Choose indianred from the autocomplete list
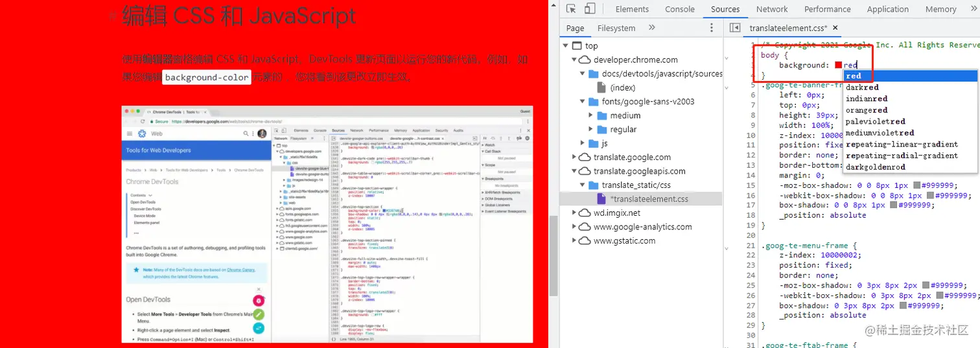 click(x=910, y=99)
